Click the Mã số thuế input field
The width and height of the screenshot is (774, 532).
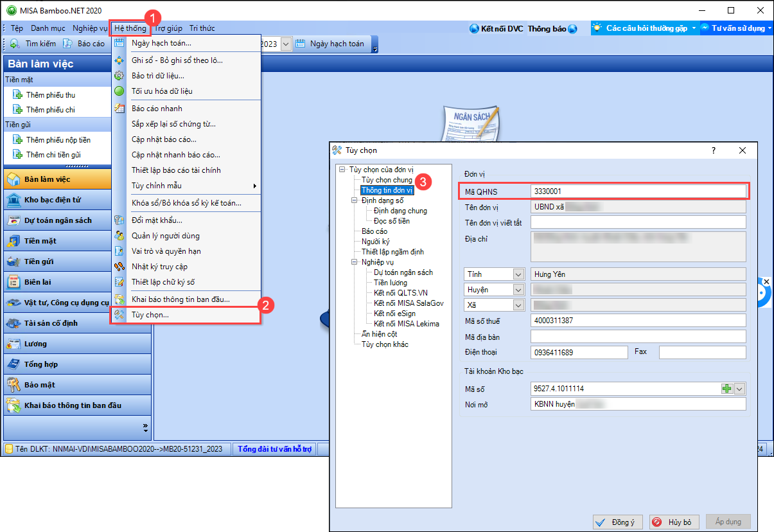tap(638, 321)
